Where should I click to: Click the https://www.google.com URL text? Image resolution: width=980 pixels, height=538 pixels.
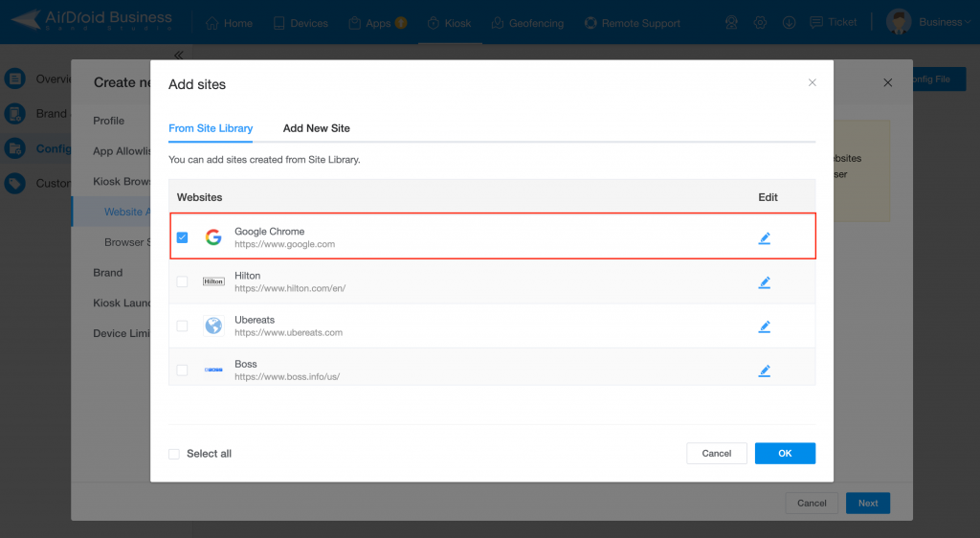pos(284,244)
